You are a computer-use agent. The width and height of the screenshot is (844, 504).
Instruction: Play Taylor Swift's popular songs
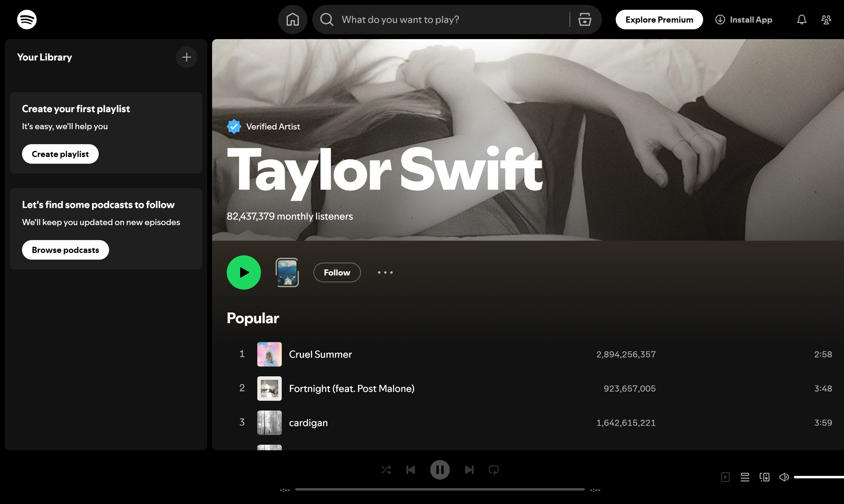tap(243, 272)
